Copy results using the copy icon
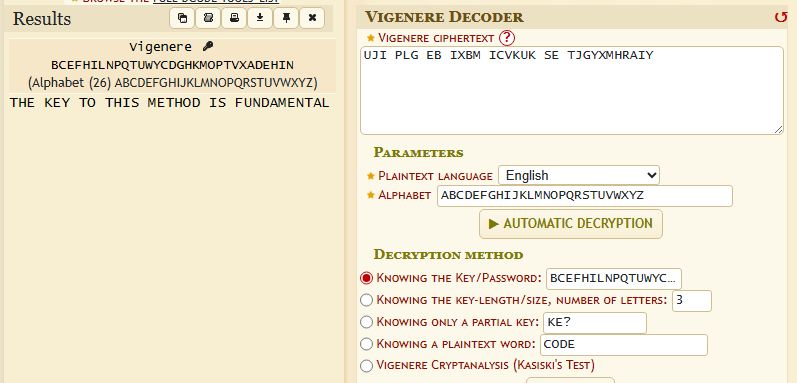The width and height of the screenshot is (797, 383). pyautogui.click(x=182, y=18)
